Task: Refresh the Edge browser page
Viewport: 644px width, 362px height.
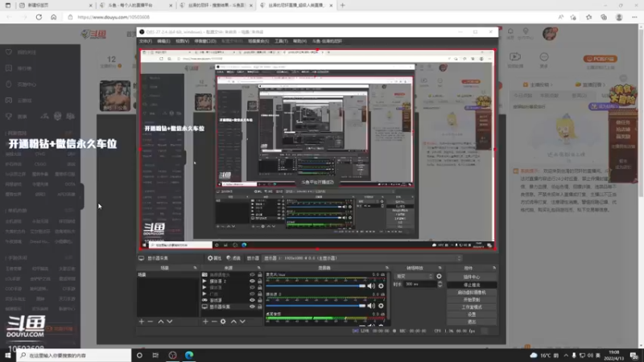Action: point(39,17)
